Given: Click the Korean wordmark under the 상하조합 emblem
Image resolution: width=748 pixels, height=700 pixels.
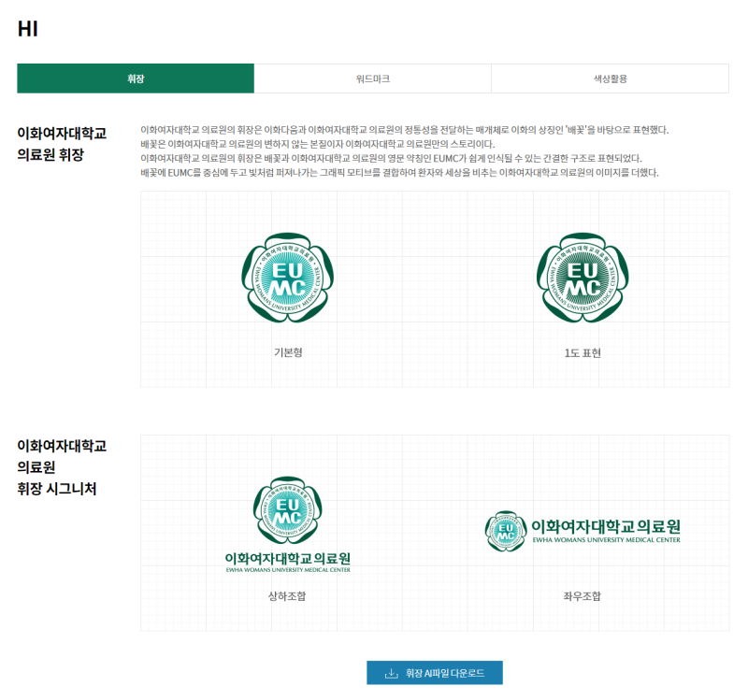Looking at the screenshot, I should coord(287,558).
